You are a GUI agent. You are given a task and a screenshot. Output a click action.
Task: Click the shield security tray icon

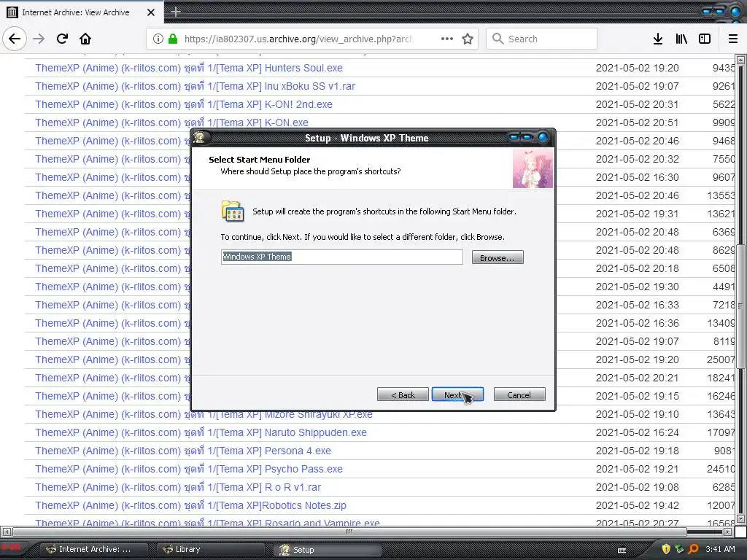pyautogui.click(x=666, y=549)
